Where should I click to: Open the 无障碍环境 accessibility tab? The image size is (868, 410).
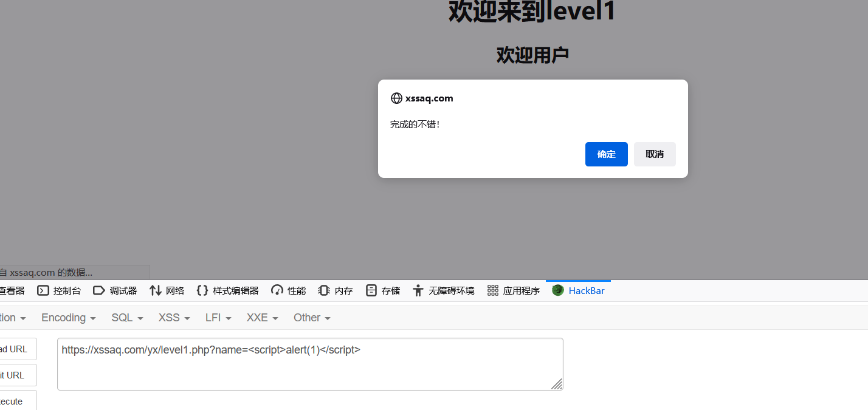coord(443,290)
